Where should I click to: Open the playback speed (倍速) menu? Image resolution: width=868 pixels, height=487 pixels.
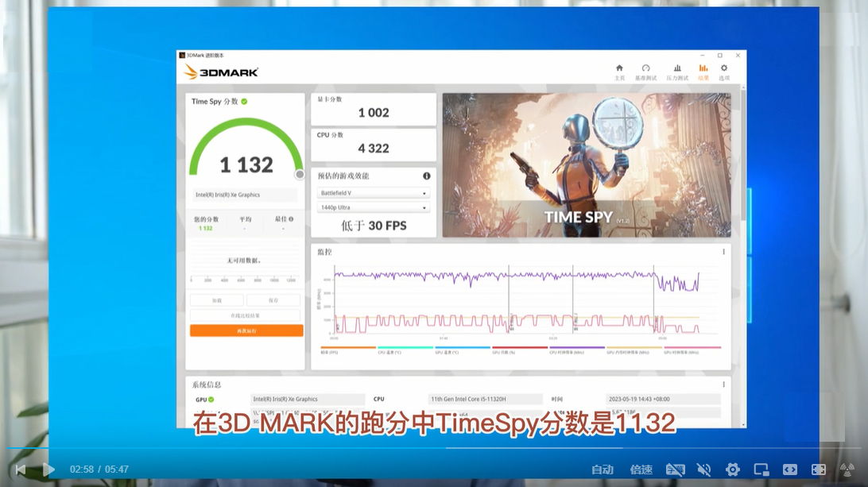click(641, 470)
